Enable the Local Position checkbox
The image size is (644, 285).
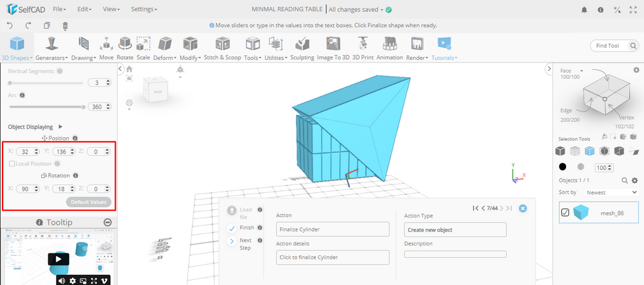click(x=12, y=164)
